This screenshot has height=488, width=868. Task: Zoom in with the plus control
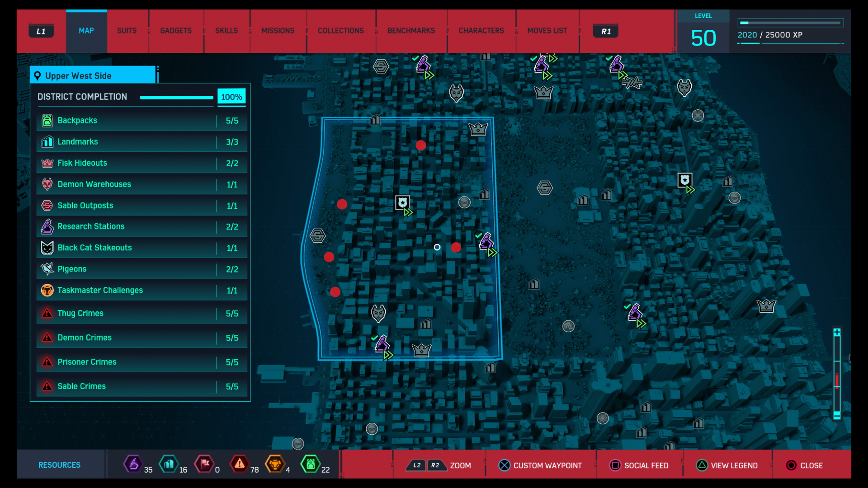click(837, 333)
